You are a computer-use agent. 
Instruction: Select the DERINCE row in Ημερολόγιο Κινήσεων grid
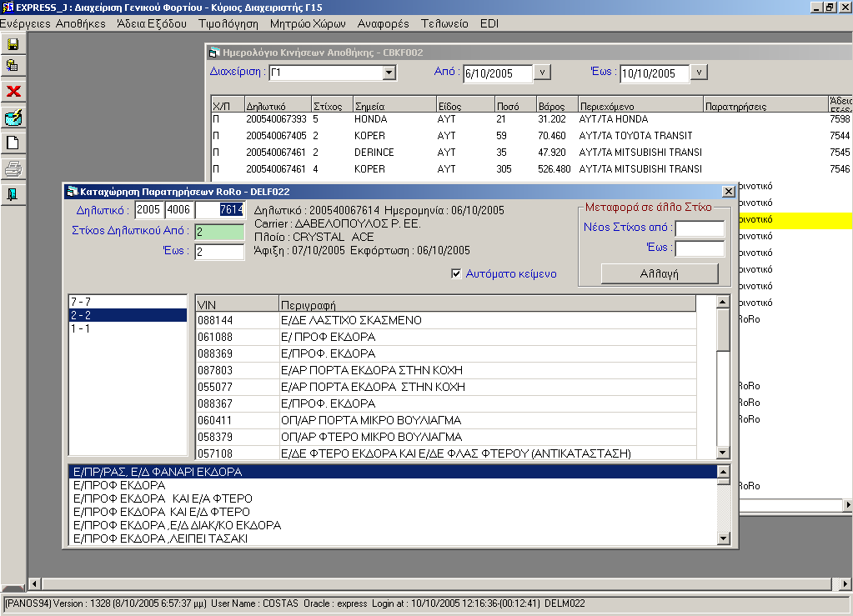531,153
